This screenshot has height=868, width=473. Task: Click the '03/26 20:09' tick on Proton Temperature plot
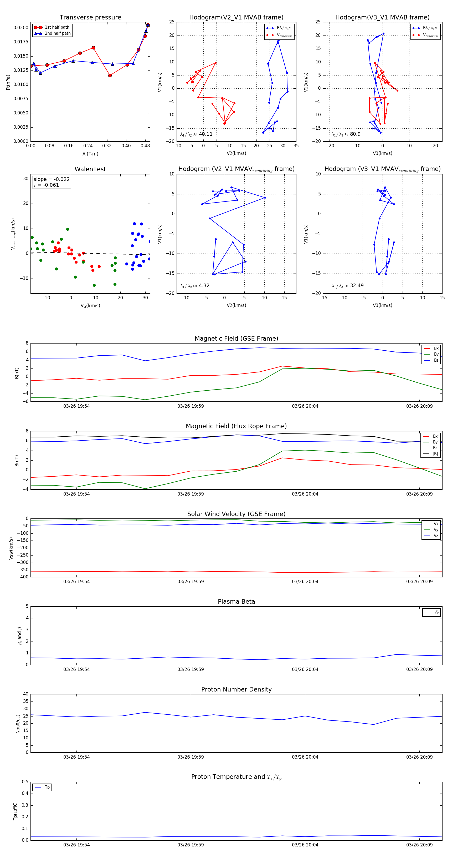419,845
